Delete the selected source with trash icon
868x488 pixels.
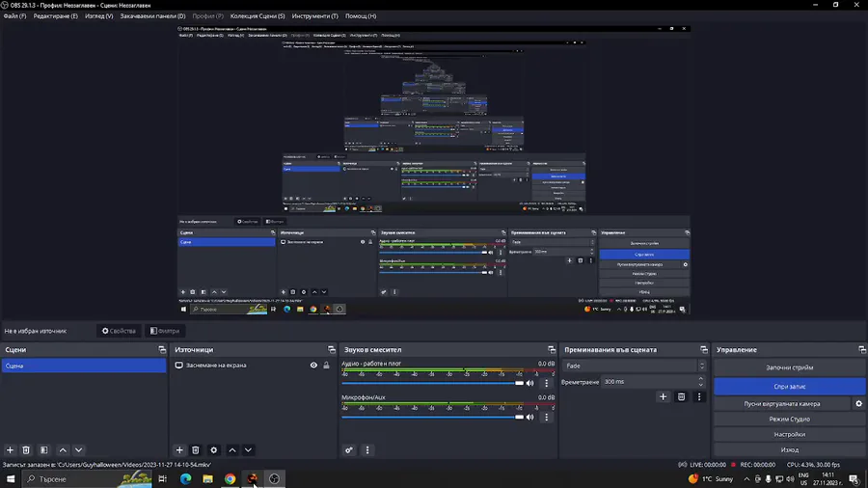(x=196, y=449)
